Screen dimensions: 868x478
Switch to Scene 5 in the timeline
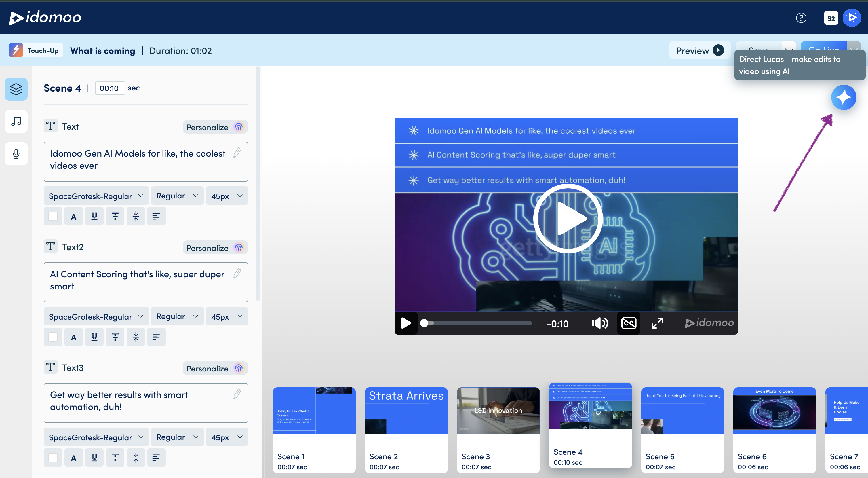[x=682, y=429]
